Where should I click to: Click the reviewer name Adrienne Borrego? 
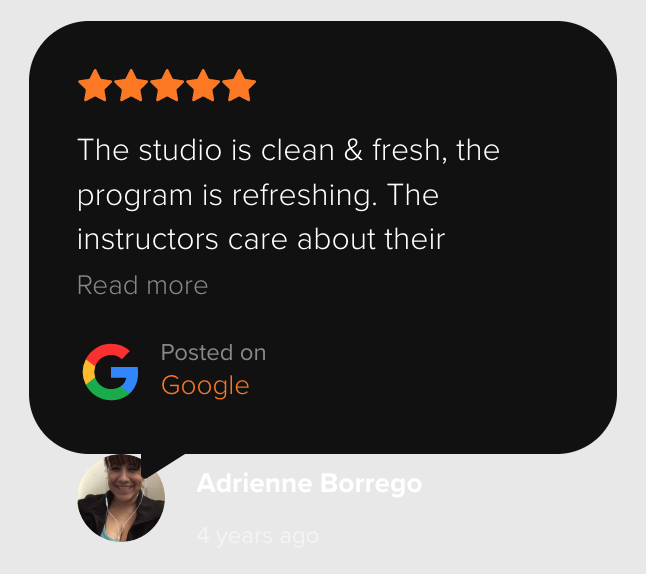[x=309, y=483]
